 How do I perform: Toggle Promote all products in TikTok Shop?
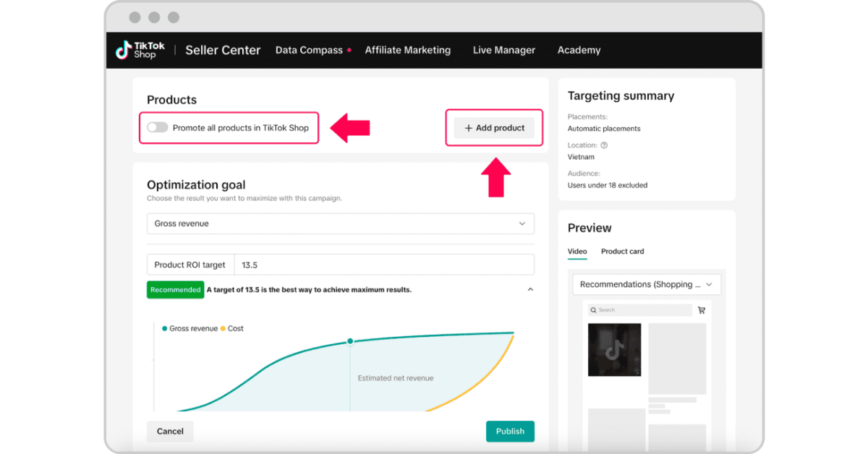(x=157, y=128)
